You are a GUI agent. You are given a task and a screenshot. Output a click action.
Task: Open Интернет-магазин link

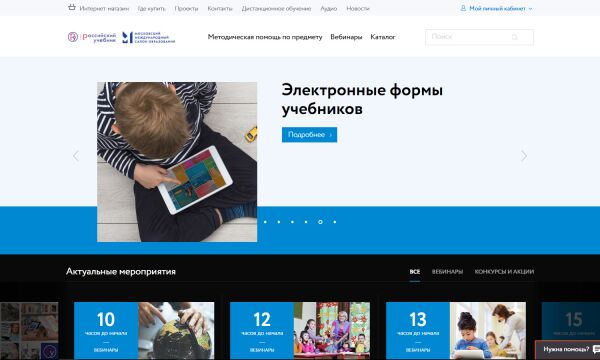104,8
